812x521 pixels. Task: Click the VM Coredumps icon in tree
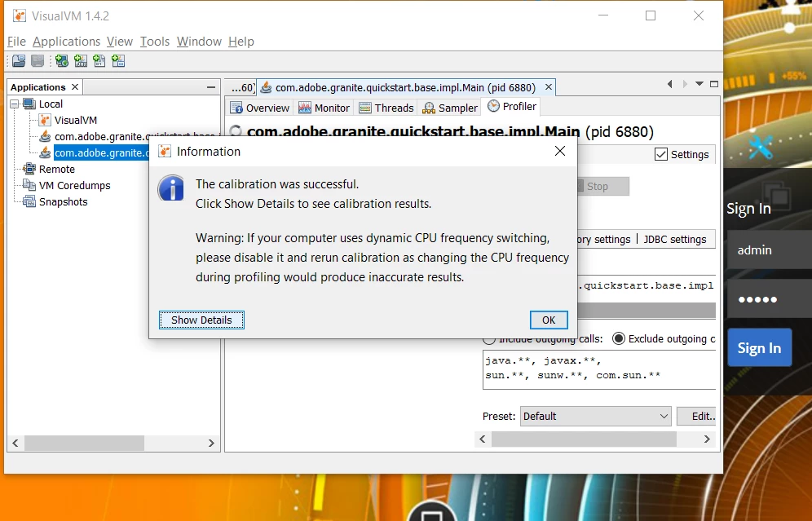(x=29, y=185)
